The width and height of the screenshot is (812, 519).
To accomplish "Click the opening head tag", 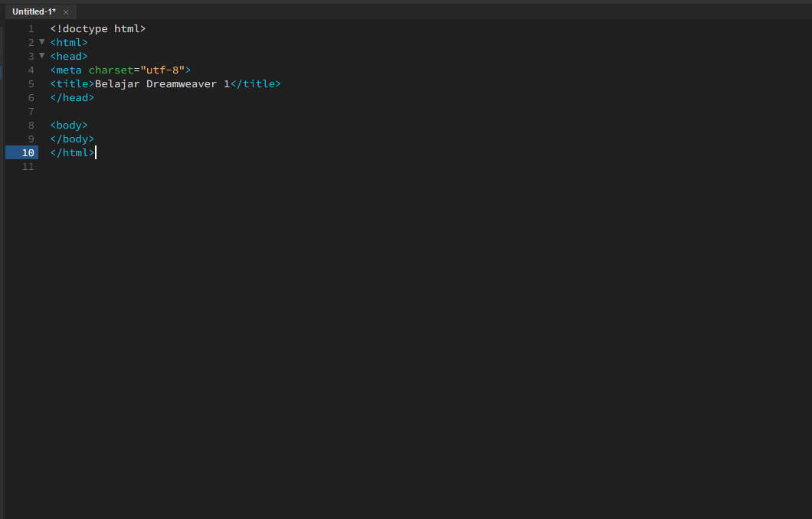I will tap(69, 57).
